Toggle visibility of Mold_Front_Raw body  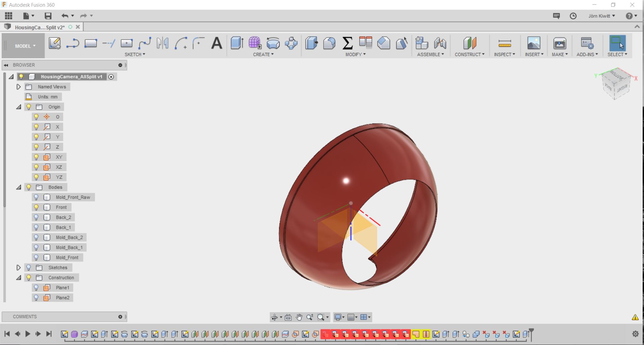pyautogui.click(x=36, y=197)
